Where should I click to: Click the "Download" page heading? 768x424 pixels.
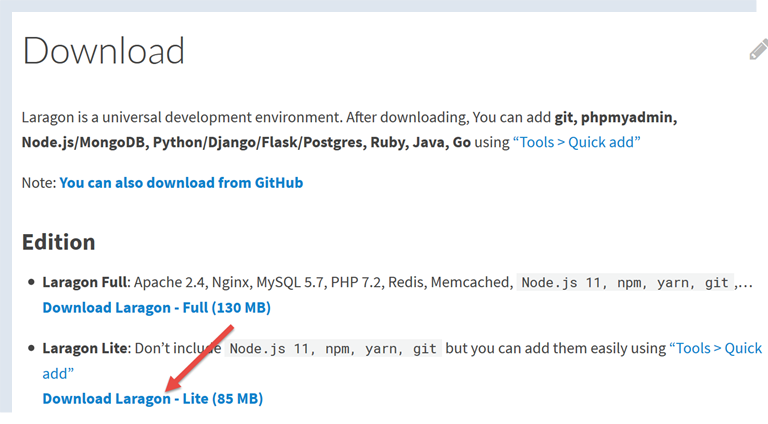click(x=104, y=50)
